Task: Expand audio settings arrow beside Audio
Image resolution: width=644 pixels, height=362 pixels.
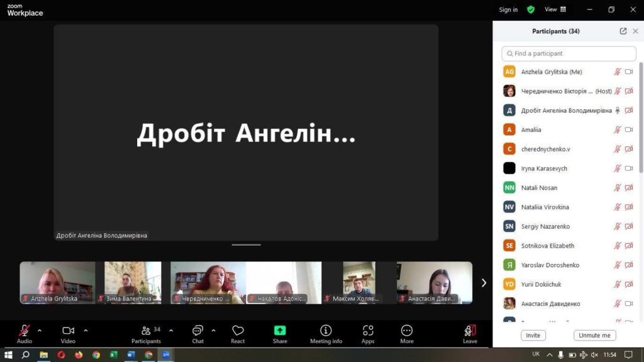Action: coord(40,331)
